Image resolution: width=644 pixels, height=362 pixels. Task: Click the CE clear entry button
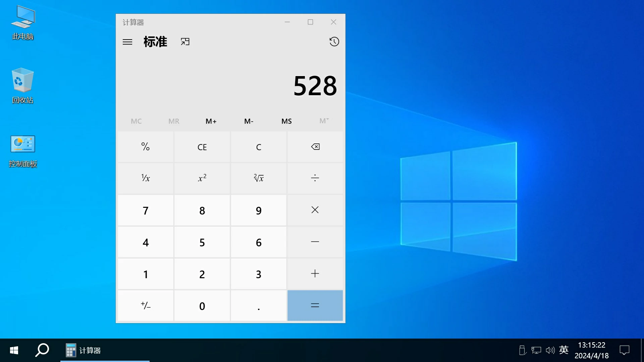[202, 147]
